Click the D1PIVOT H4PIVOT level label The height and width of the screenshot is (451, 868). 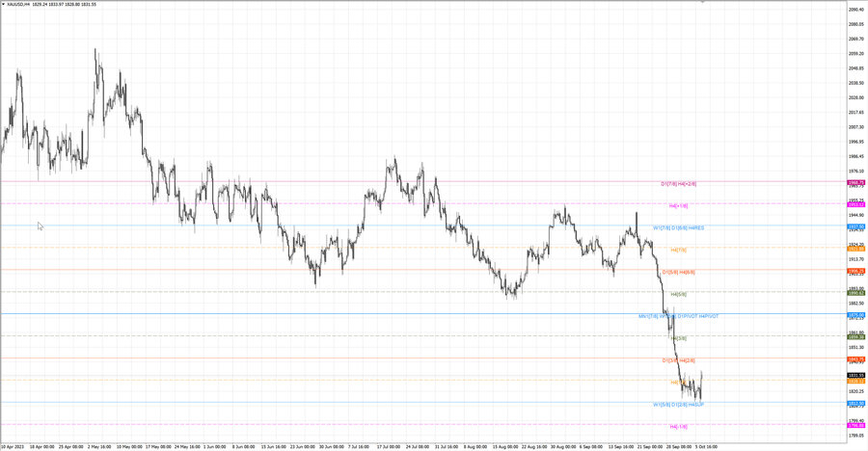tap(698, 316)
